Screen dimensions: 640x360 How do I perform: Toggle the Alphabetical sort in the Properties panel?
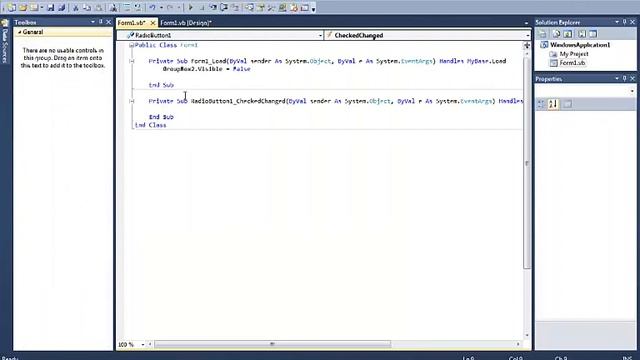click(x=553, y=104)
